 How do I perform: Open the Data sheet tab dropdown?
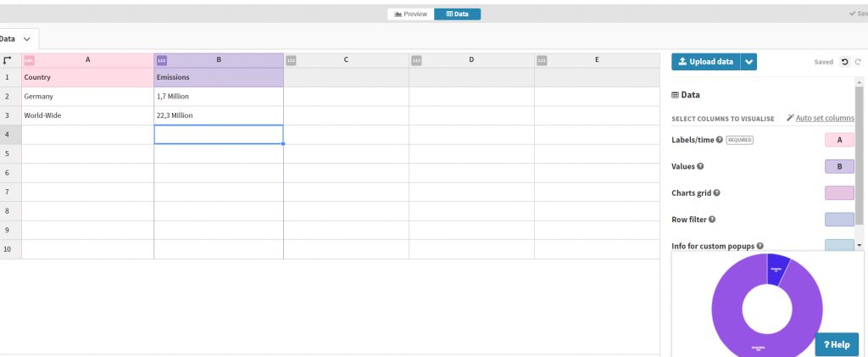tap(26, 39)
